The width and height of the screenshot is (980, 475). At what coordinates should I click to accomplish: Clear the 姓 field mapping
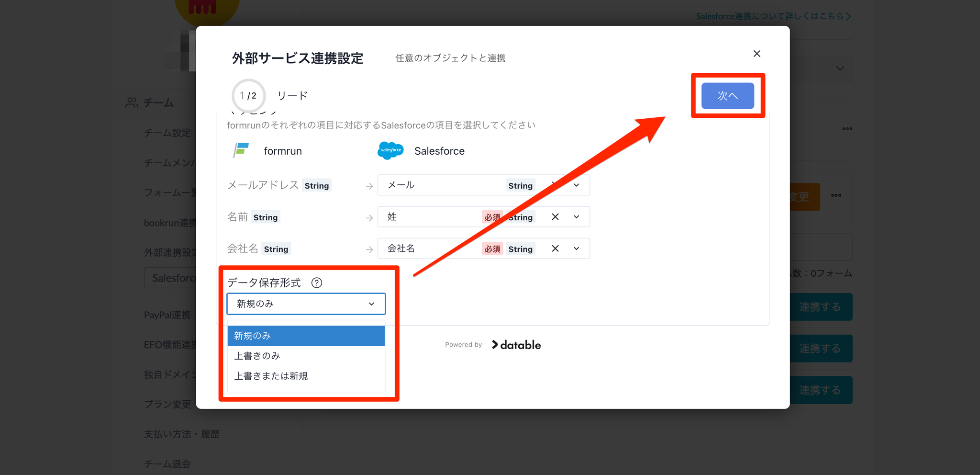click(x=555, y=217)
